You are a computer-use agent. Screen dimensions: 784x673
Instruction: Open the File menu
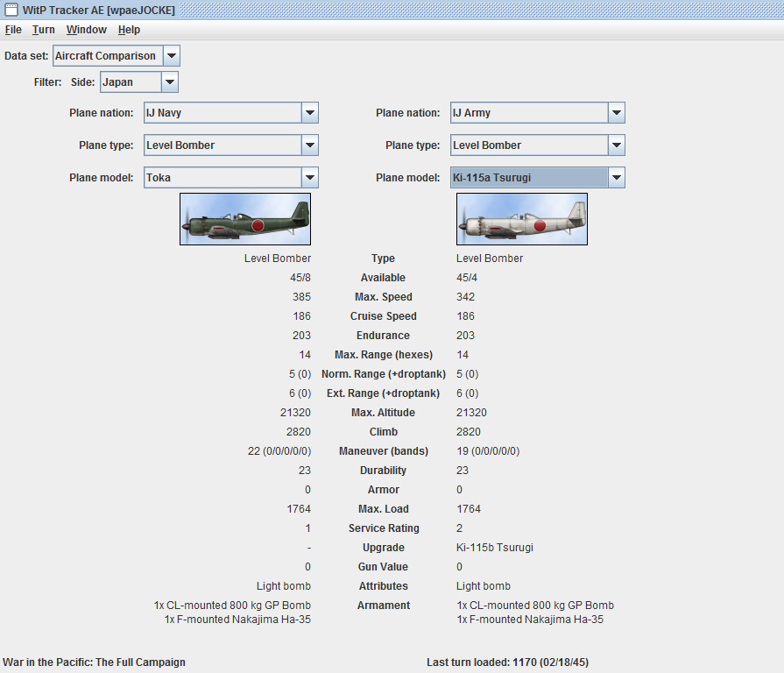point(13,30)
